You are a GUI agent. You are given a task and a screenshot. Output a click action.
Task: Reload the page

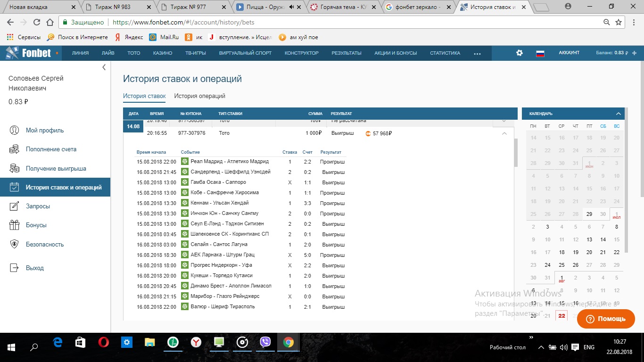[x=37, y=22]
